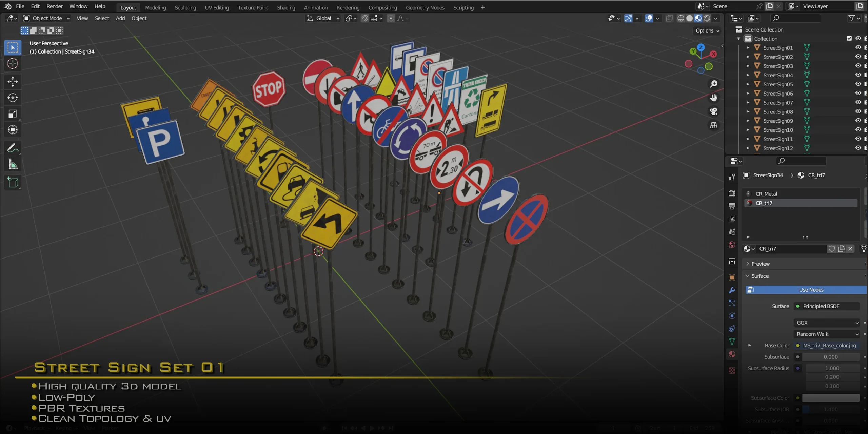Hide StreetSign03 with its eye icon
This screenshot has height=434, width=868.
[x=858, y=66]
